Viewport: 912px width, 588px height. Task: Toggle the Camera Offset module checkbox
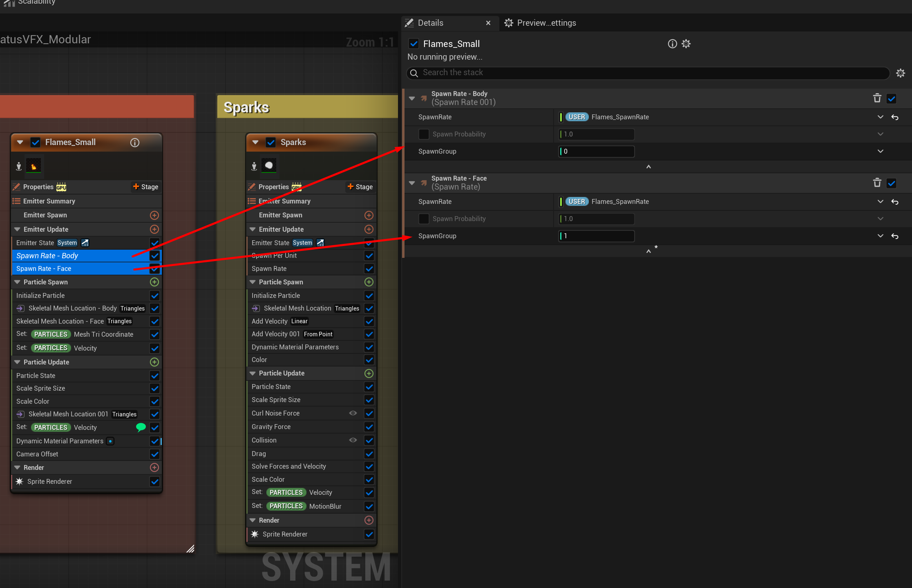tap(154, 454)
